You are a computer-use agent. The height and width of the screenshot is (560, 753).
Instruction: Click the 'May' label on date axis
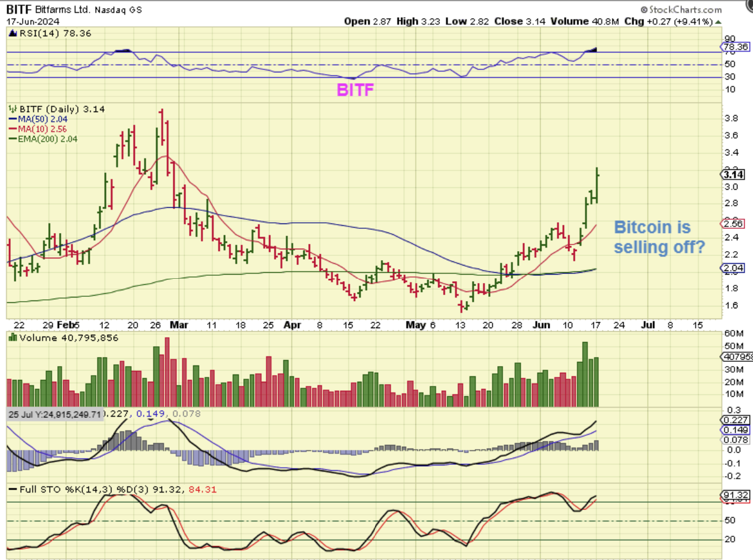pos(416,325)
